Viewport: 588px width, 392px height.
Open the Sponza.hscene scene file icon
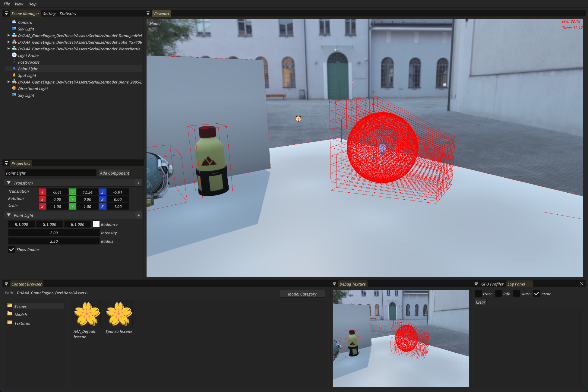(x=119, y=314)
